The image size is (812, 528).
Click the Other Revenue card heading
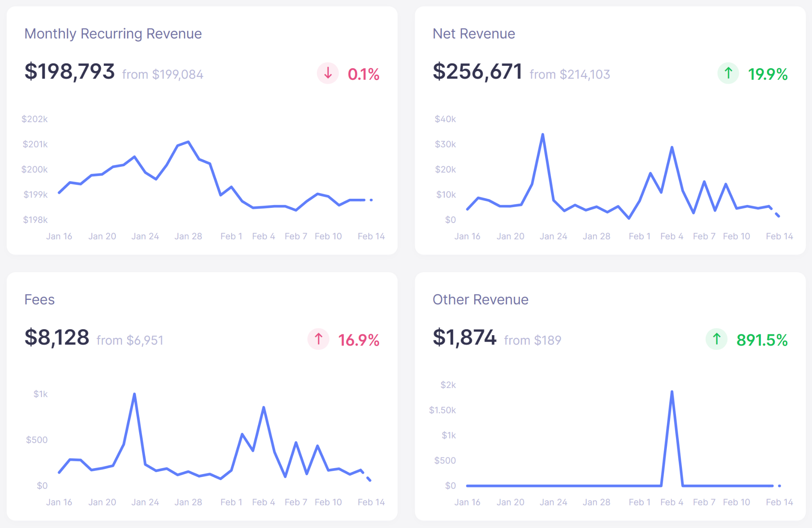(481, 300)
